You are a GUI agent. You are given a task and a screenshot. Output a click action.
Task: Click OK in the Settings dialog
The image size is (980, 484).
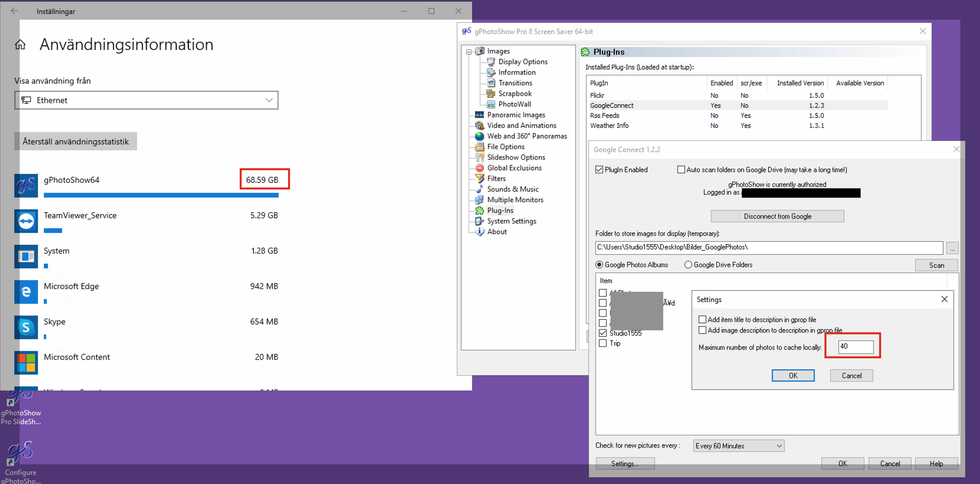pos(793,375)
